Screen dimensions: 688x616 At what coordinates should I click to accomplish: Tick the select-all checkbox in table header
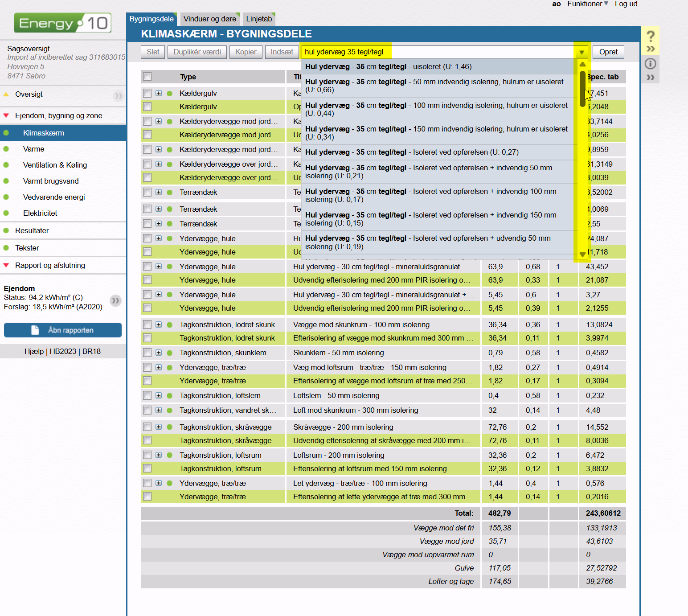pos(147,77)
